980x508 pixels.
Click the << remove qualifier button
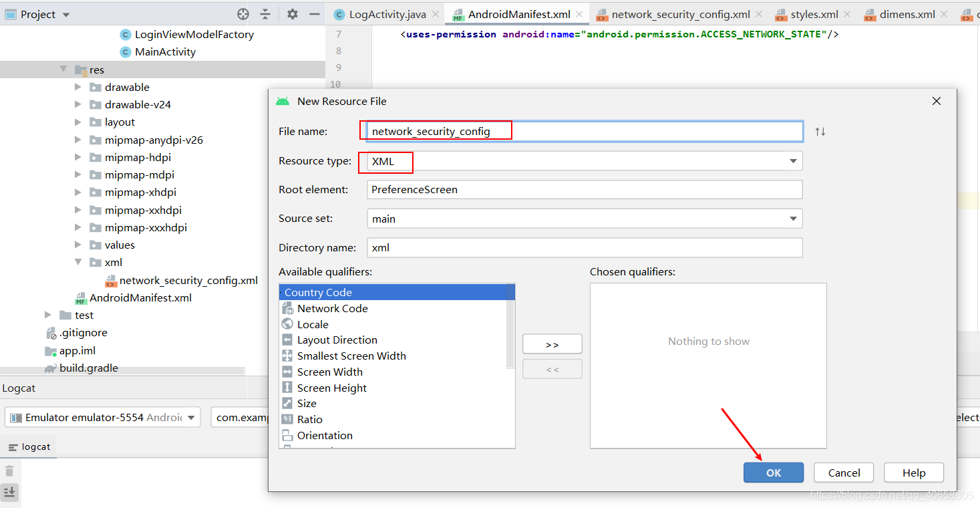coord(552,369)
